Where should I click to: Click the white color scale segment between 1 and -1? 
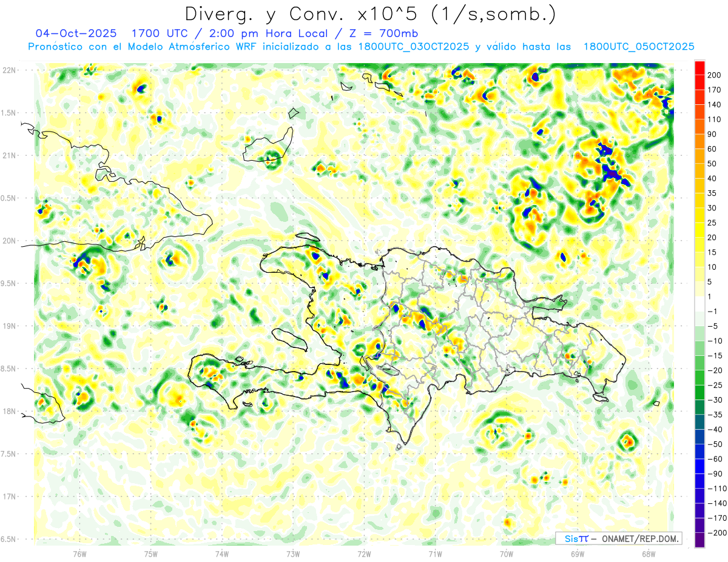pyautogui.click(x=699, y=304)
